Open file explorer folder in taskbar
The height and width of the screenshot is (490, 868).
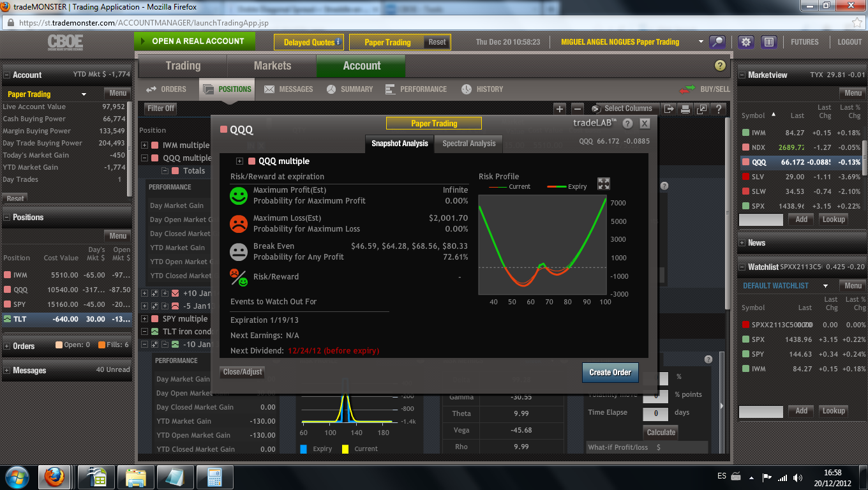coord(136,477)
